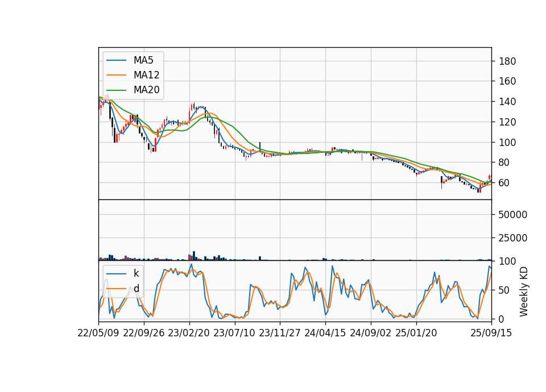The image size is (546, 392).
Task: Click the 22/05/09 date tick label
Action: [x=98, y=333]
